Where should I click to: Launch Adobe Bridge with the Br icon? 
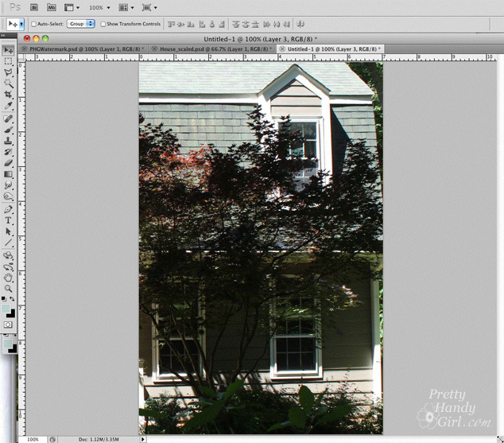coord(33,7)
